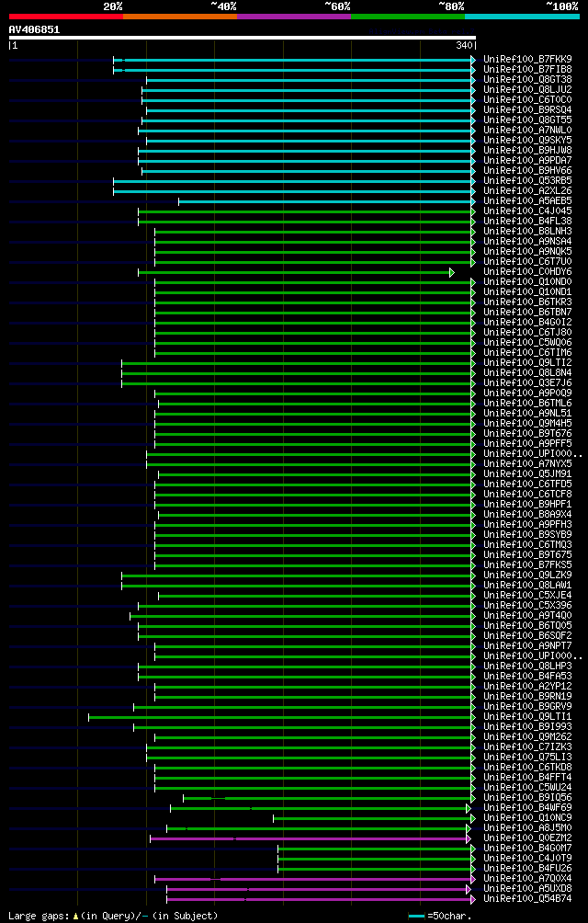588x923 pixels.
Task: Select the UniRef100_B6TML6 hit label
Action: 527,404
